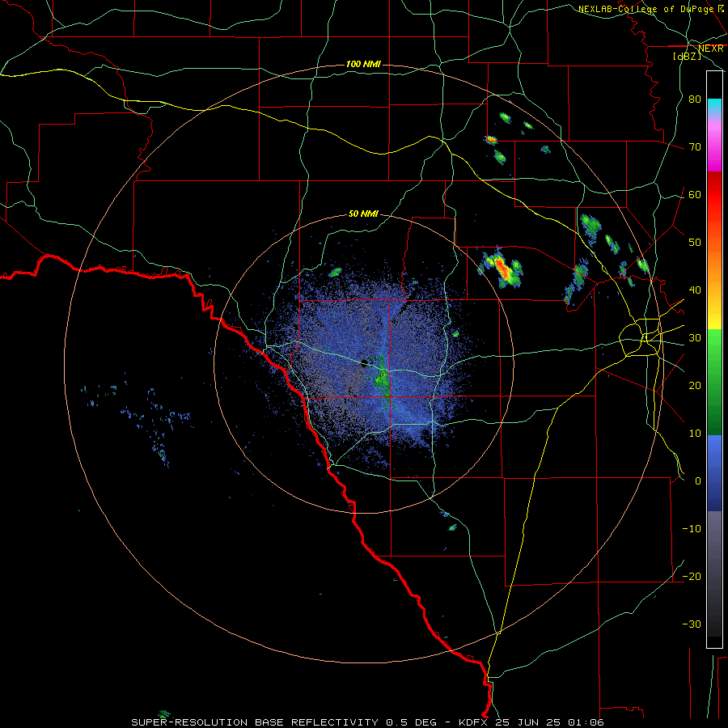
Task: Click the 40 value on the dBZ scale
Action: pyautogui.click(x=695, y=290)
